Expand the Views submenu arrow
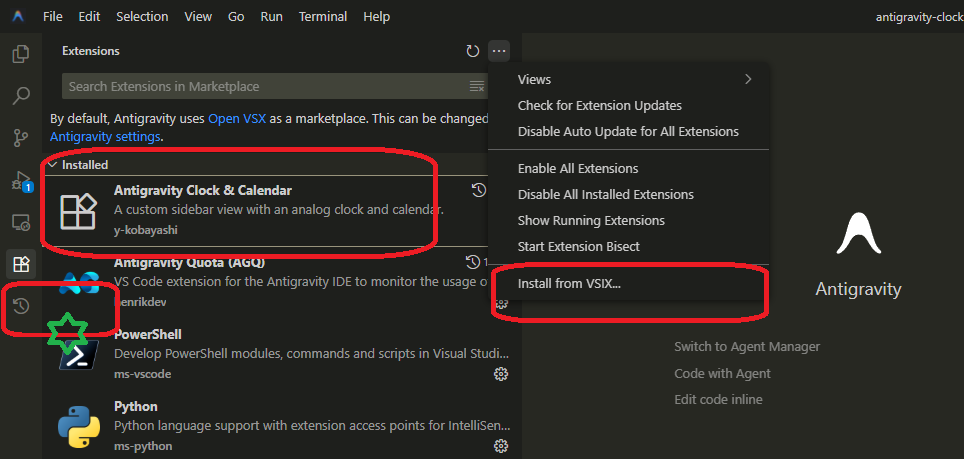 (x=748, y=79)
